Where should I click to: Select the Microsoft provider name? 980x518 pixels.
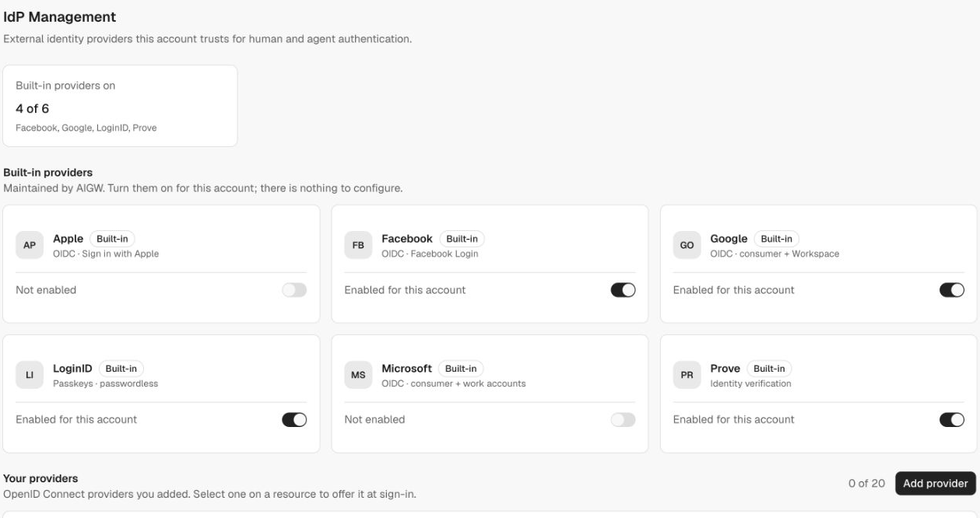pos(406,369)
